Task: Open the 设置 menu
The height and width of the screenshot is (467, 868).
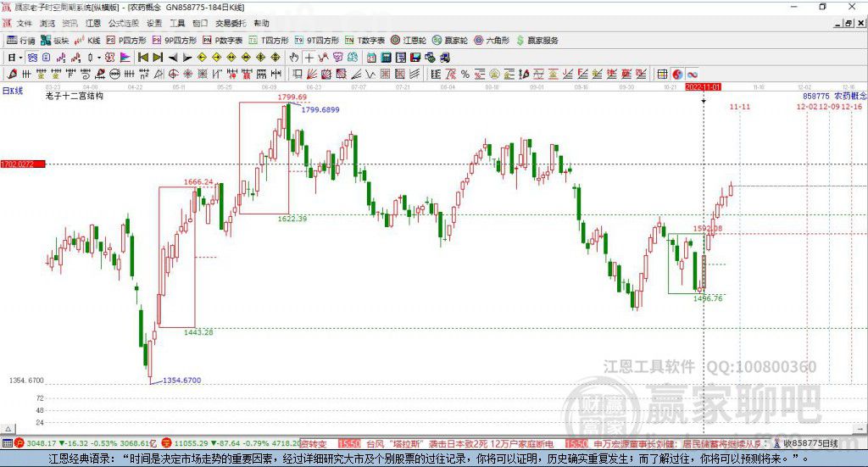Action: tap(154, 23)
